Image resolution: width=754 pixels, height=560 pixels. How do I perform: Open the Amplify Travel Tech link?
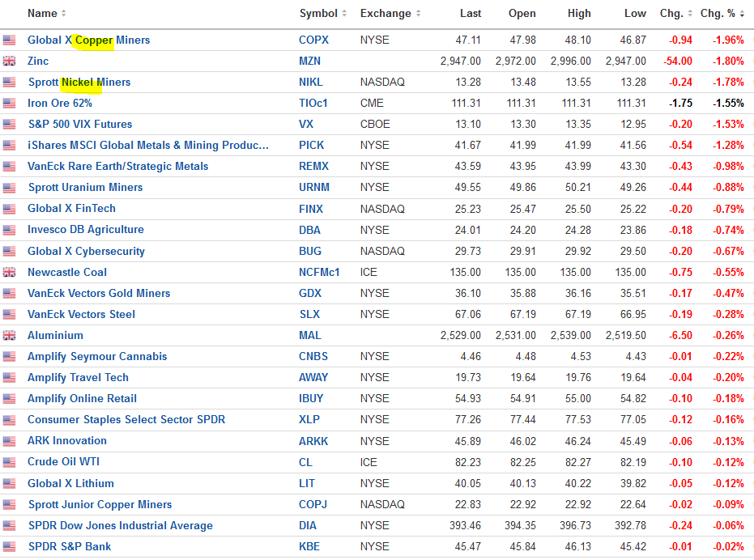click(78, 378)
